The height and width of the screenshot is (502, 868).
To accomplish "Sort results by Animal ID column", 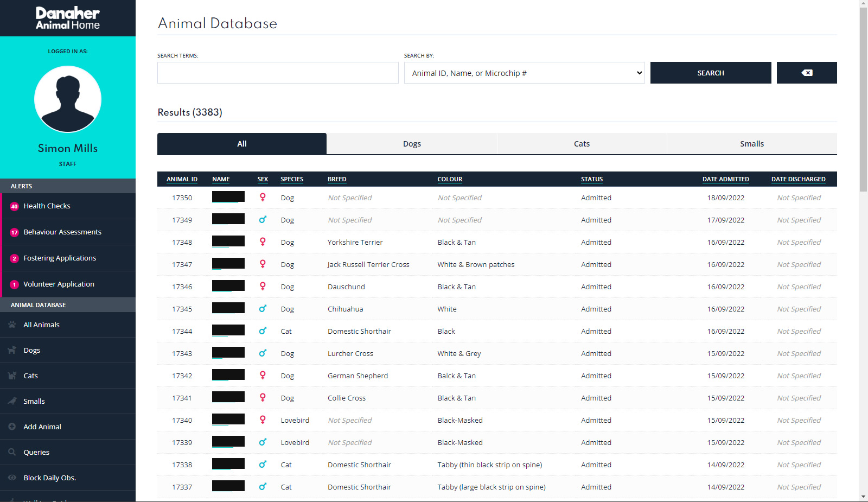I will point(182,179).
